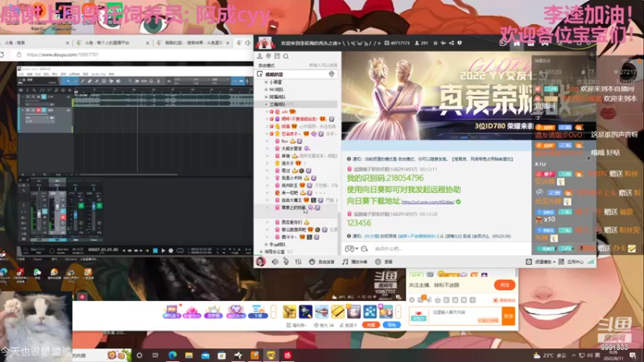This screenshot has height=362, width=644.
Task: Open Microsoft Store from the taskbar
Action: (221, 355)
